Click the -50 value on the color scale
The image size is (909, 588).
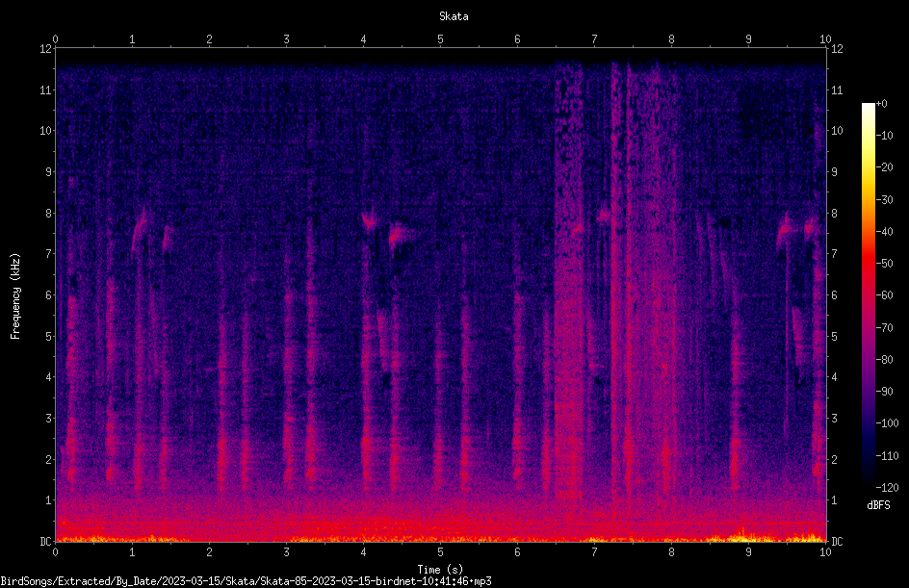tap(884, 263)
